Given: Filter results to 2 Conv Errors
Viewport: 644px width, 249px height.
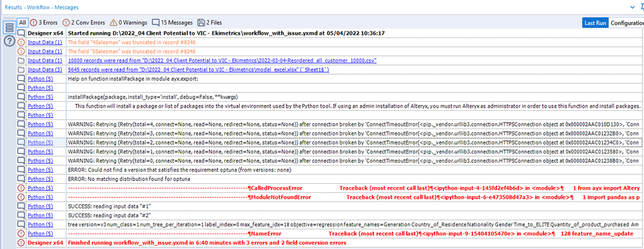Looking at the screenshot, I should pyautogui.click(x=83, y=23).
